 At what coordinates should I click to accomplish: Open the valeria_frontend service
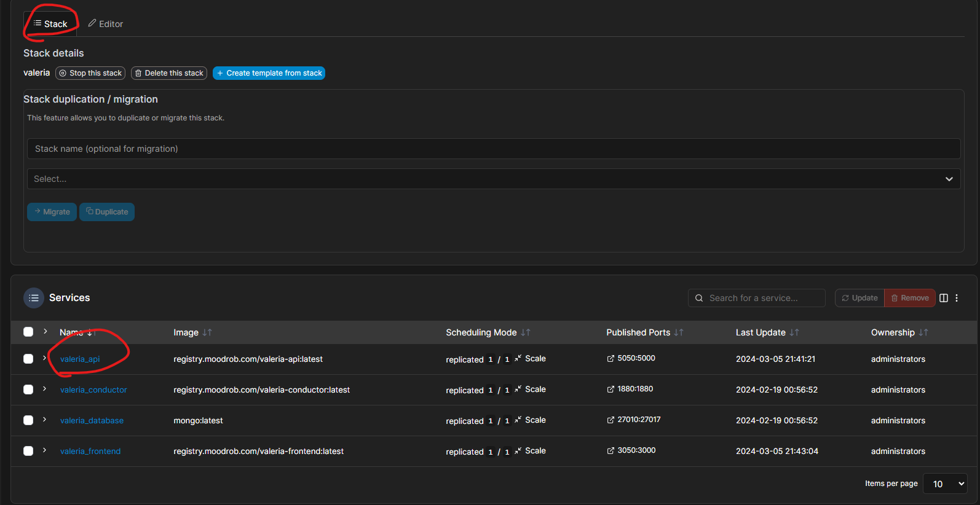click(x=90, y=452)
